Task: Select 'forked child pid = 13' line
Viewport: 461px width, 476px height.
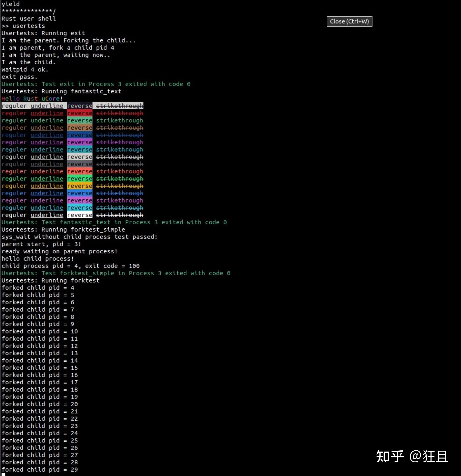Action: 40,353
